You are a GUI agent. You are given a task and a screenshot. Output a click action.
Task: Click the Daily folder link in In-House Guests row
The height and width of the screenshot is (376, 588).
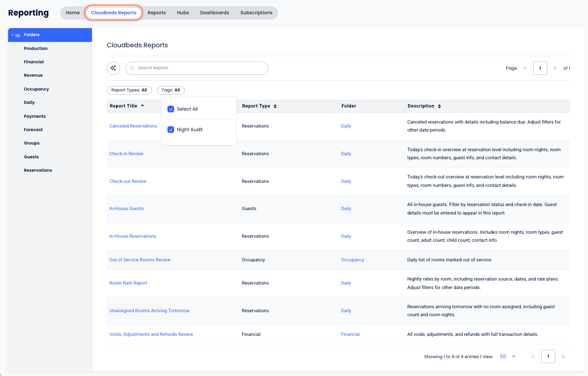click(346, 208)
